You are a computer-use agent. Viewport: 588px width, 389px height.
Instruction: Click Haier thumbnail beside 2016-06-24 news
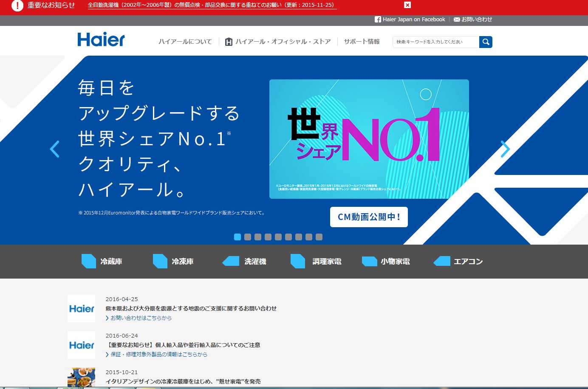pos(81,345)
